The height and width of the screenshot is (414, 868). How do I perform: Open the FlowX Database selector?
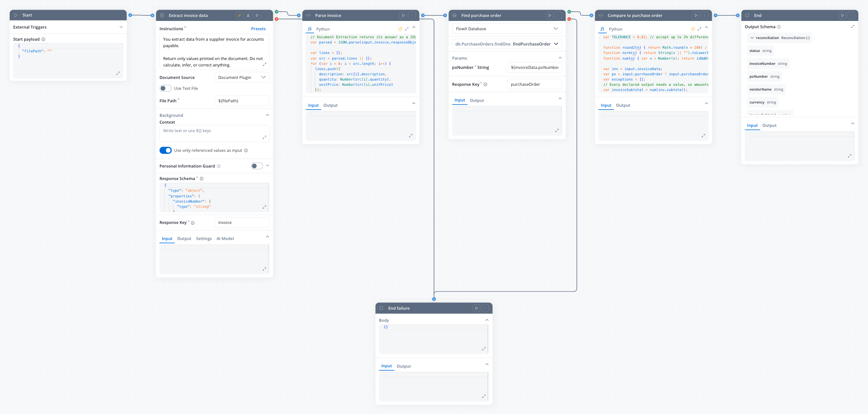coord(507,29)
